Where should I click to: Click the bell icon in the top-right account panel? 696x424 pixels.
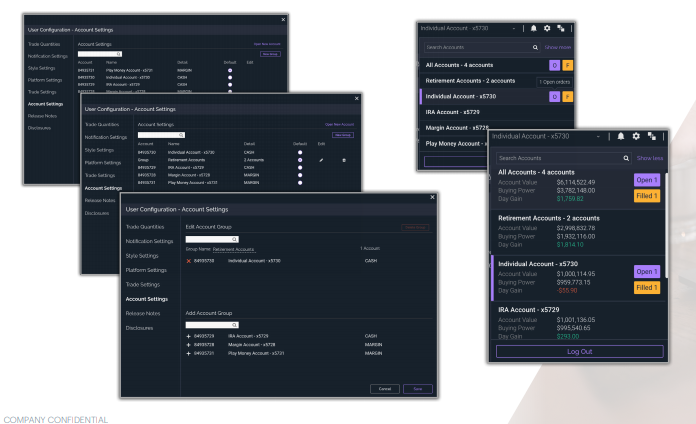coord(533,28)
